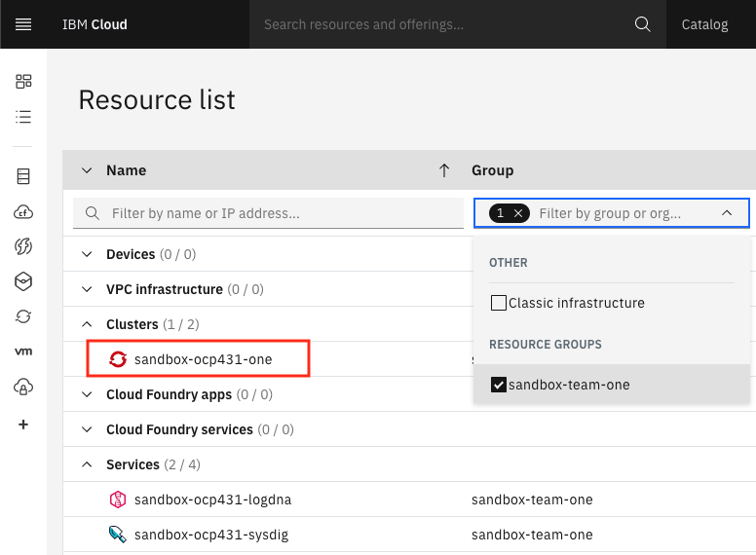Screen dimensions: 756x555
Task: Click sandbox-team-one group in sysdig row
Action: coord(532,535)
